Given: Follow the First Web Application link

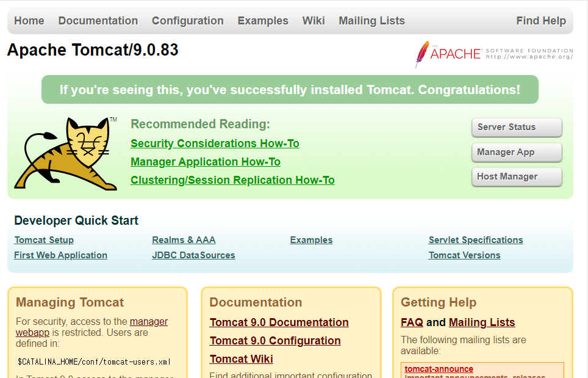Looking at the screenshot, I should [61, 255].
